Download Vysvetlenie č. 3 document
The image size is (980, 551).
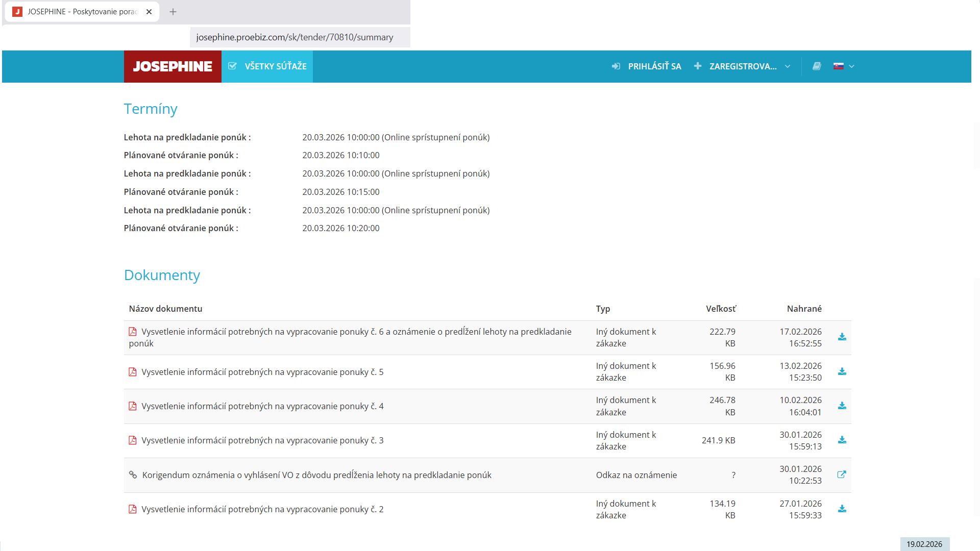[842, 440]
